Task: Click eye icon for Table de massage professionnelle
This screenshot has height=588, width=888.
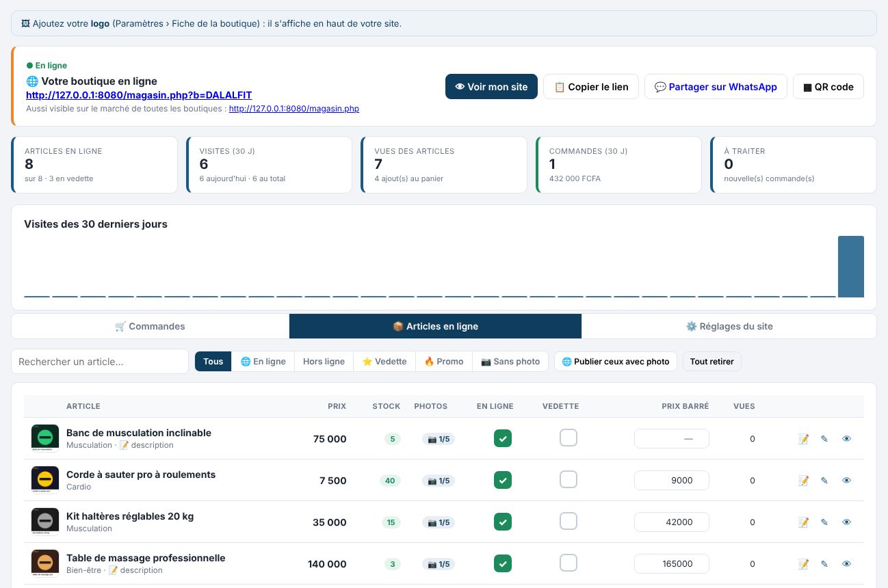Action: point(846,564)
